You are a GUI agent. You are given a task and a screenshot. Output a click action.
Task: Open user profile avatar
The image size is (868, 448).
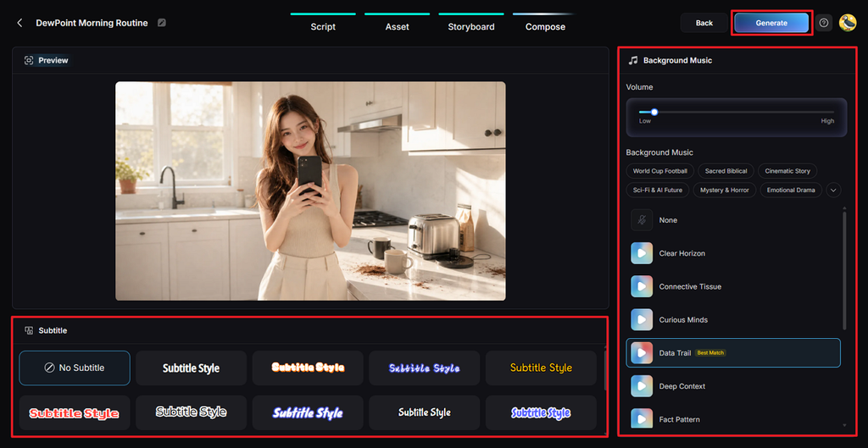click(848, 23)
